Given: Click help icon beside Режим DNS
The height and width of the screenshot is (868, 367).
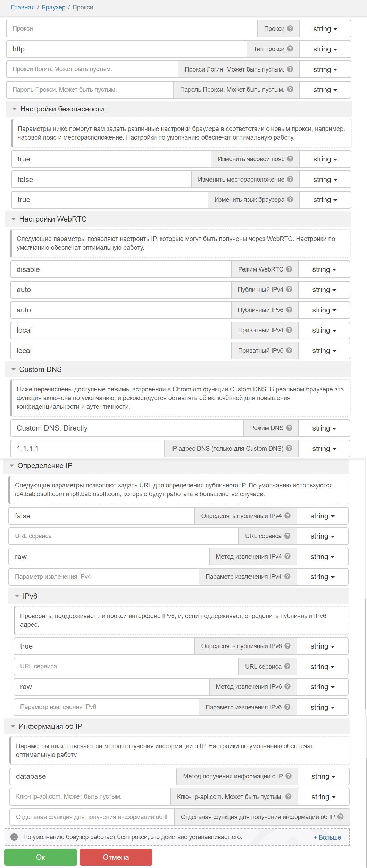Looking at the screenshot, I should click(x=289, y=428).
